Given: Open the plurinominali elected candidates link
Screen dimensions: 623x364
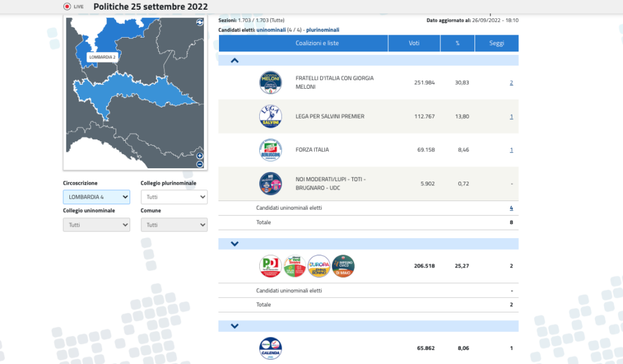Looking at the screenshot, I should [x=322, y=30].
